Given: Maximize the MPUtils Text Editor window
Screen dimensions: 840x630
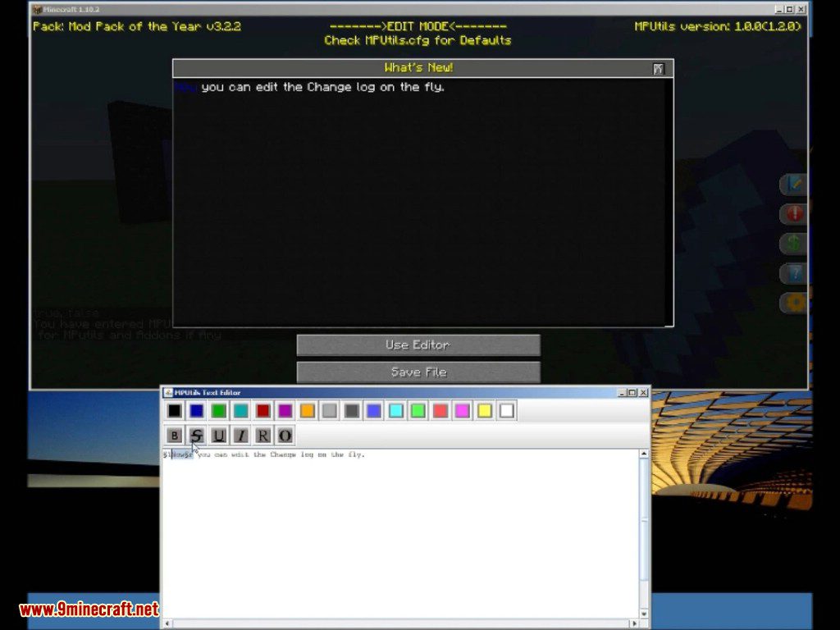Looking at the screenshot, I should pyautogui.click(x=632, y=393).
